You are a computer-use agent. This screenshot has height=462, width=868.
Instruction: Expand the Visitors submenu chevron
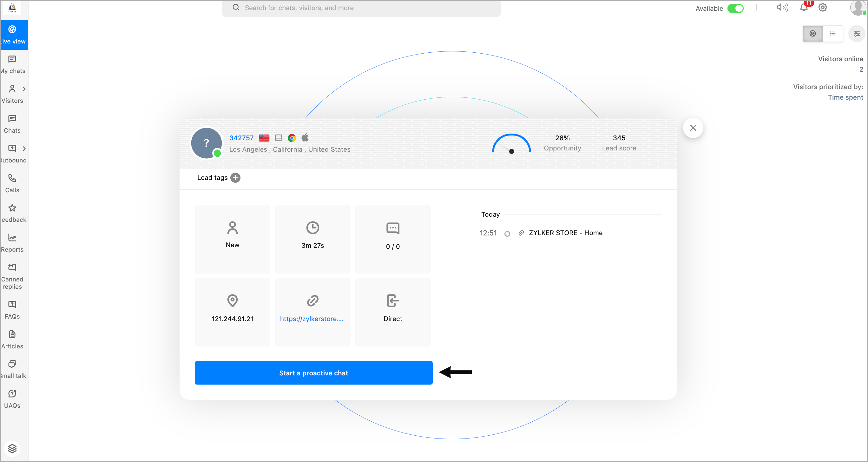point(24,89)
